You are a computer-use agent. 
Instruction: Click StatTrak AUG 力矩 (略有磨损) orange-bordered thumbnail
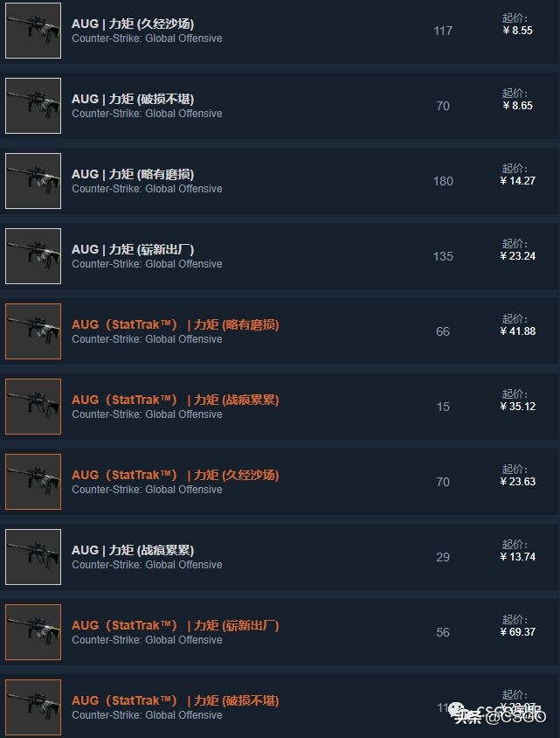[x=33, y=331]
